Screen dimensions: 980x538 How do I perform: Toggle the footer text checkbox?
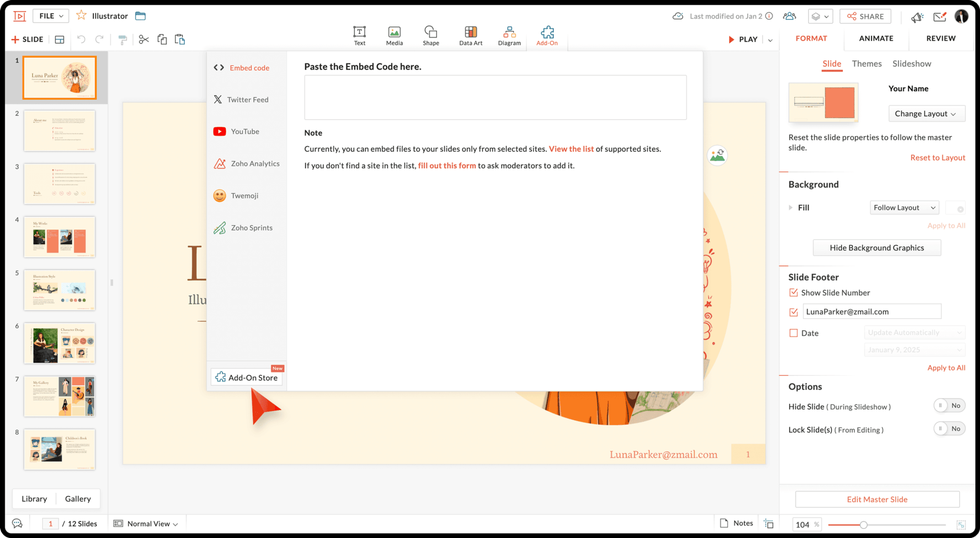(794, 312)
